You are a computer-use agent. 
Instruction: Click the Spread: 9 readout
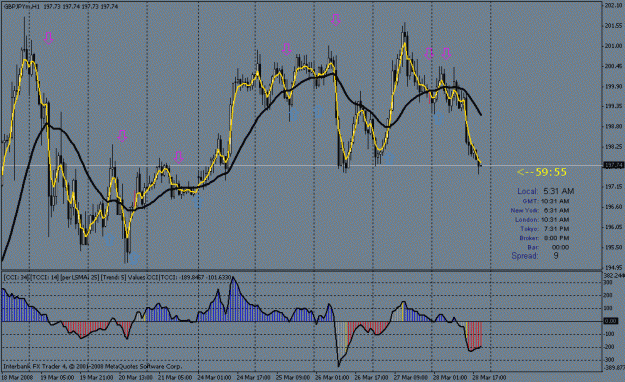[x=535, y=256]
